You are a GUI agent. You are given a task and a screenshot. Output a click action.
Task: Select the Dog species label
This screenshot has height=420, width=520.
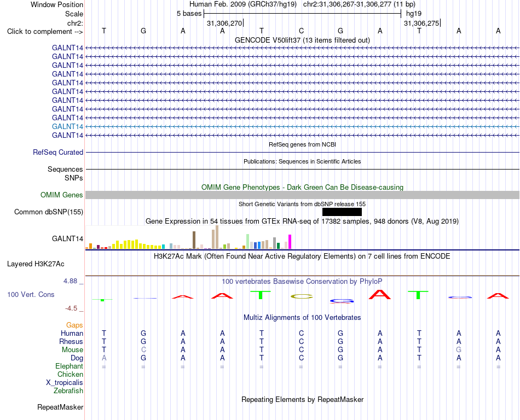coord(77,358)
